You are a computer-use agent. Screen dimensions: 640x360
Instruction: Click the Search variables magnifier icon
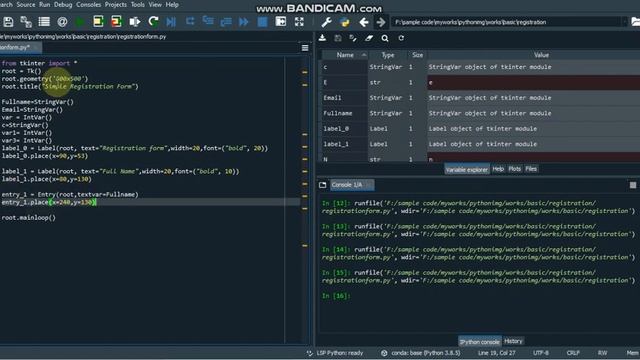coord(385,38)
